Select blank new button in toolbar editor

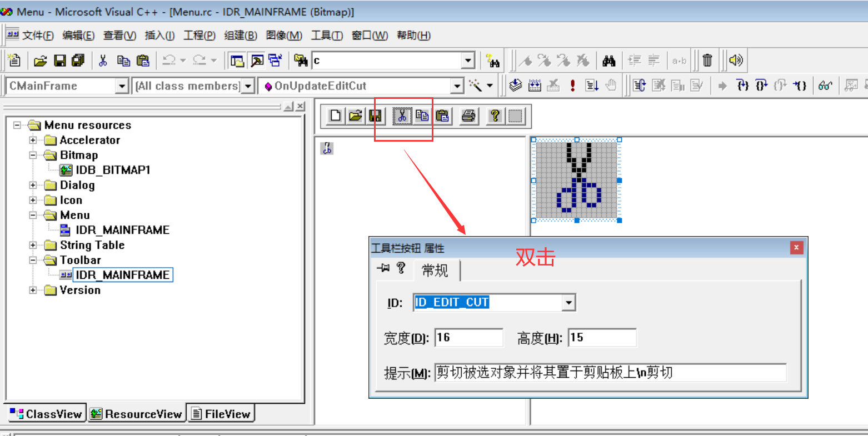[x=516, y=116]
